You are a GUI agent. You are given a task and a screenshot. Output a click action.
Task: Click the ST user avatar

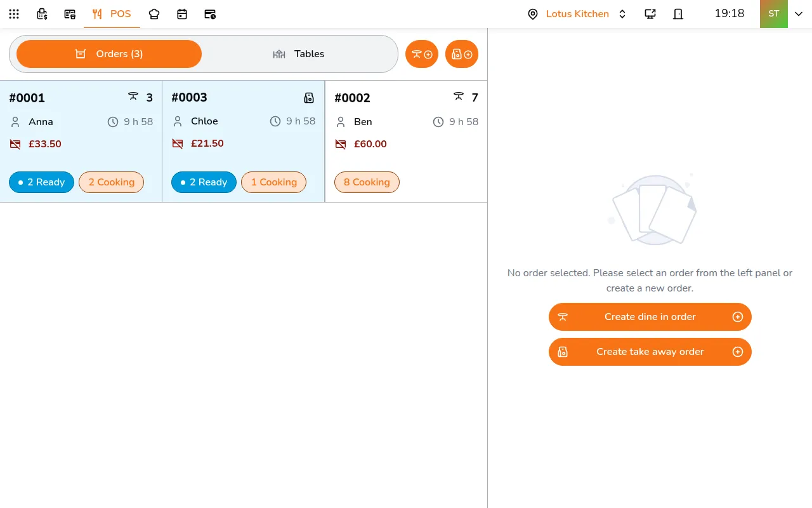[x=774, y=14]
